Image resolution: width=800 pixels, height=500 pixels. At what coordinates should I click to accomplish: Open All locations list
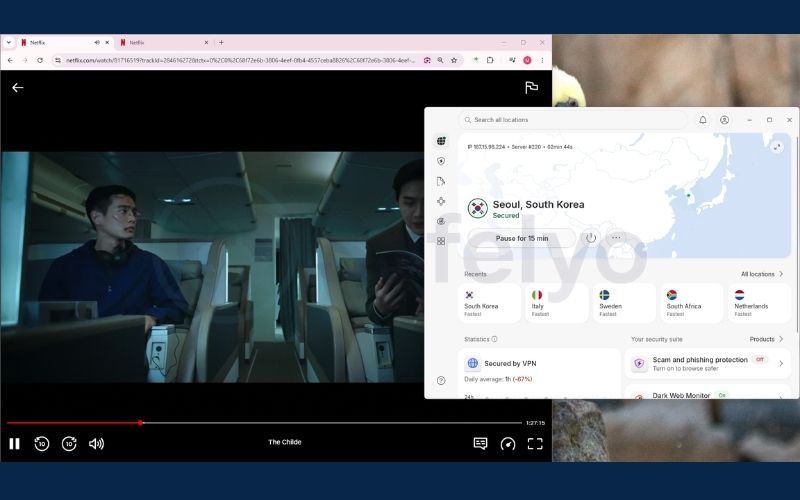coord(762,274)
